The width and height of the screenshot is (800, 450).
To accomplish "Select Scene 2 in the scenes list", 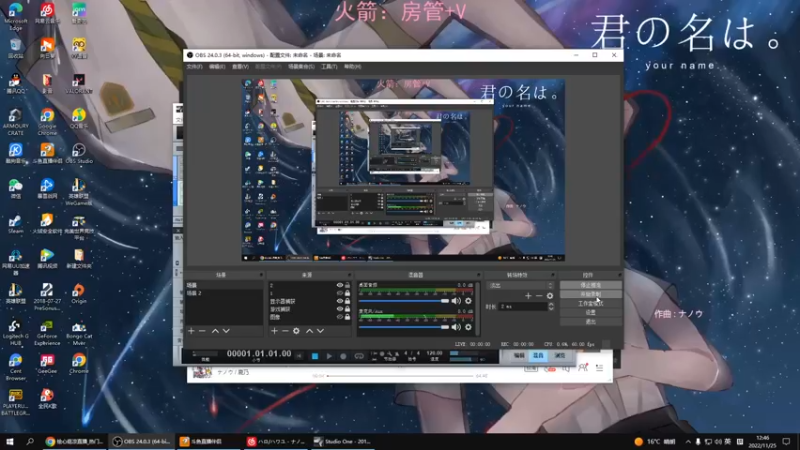I will click(224, 293).
